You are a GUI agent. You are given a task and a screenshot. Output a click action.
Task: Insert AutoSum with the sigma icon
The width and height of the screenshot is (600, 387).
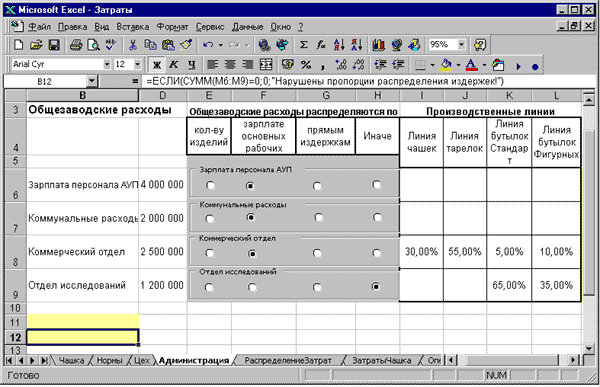303,45
